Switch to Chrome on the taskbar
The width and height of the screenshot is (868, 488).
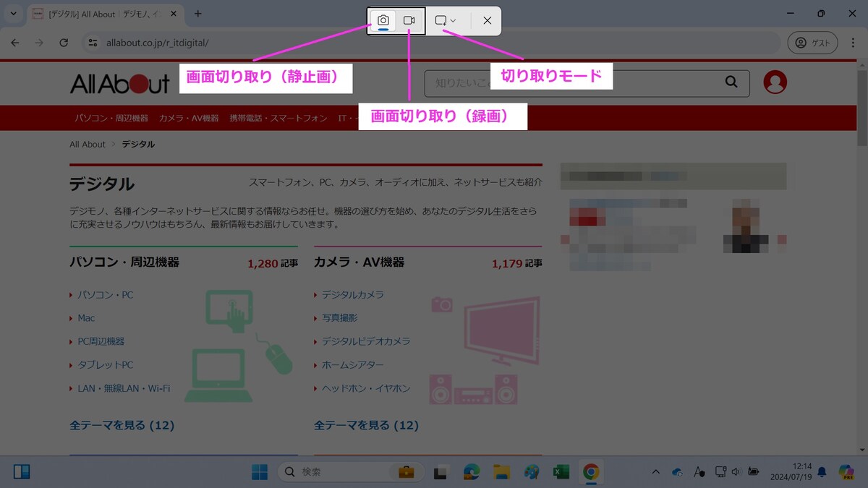[x=591, y=472]
